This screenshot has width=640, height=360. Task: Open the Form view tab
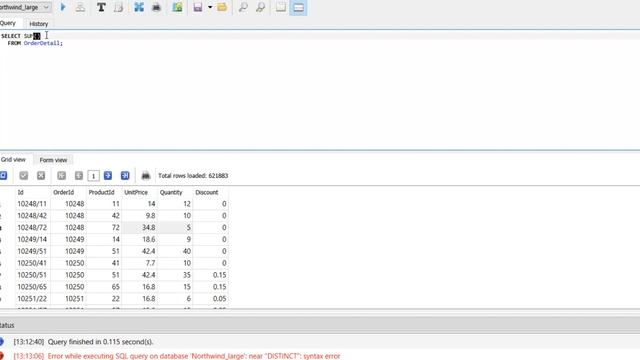click(x=53, y=160)
